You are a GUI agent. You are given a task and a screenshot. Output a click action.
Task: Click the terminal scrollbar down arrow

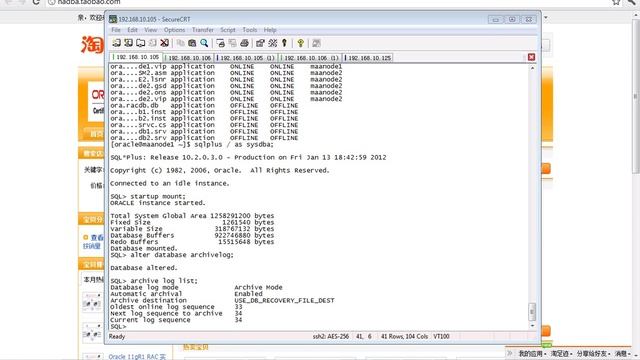coord(532,326)
